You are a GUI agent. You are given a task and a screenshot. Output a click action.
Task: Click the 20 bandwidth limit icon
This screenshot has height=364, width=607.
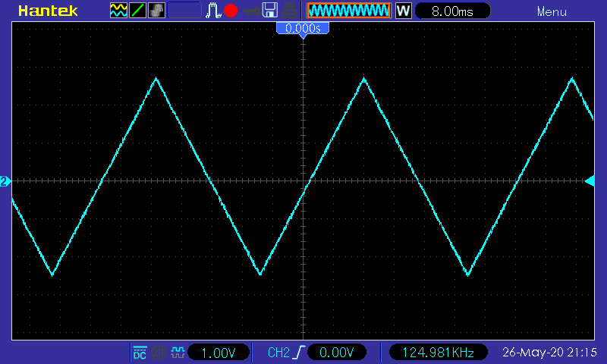(159, 353)
